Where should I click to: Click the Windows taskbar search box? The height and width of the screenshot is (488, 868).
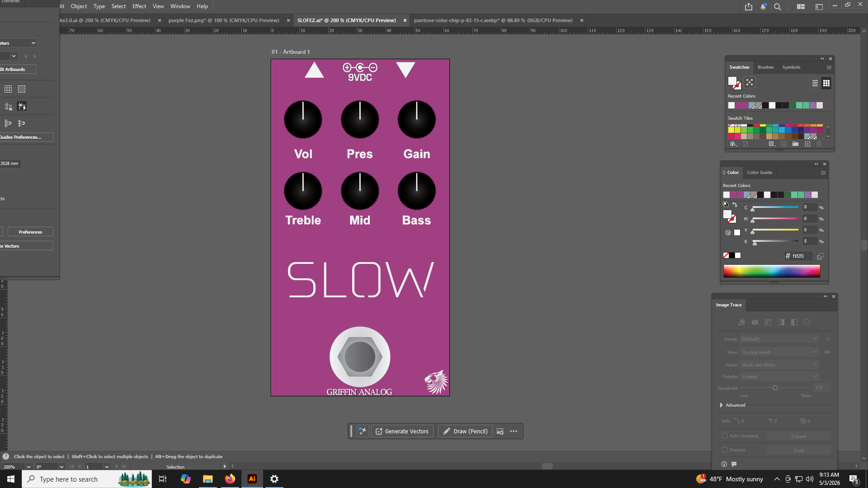tap(87, 479)
